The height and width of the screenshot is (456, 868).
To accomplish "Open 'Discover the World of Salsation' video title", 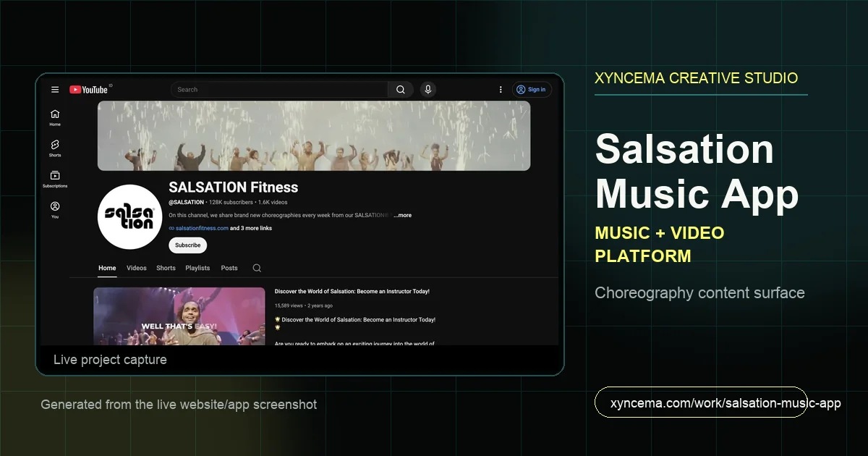I will click(x=352, y=292).
